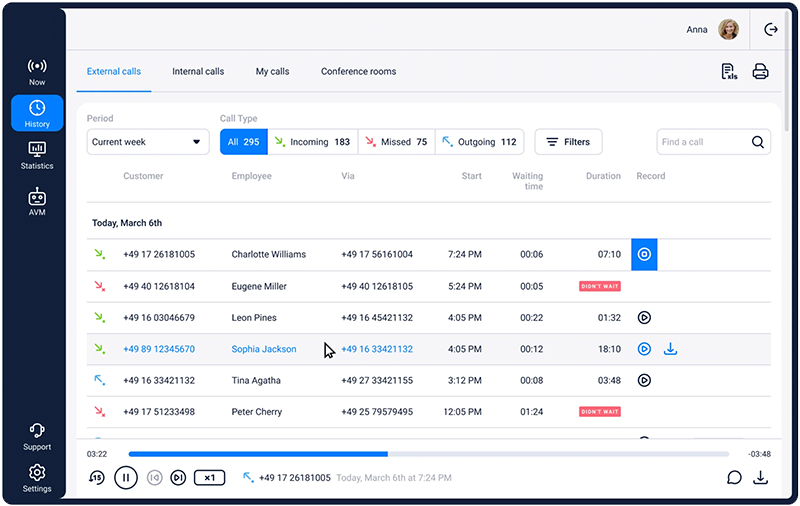The width and height of the screenshot is (800, 506).
Task: Click the +49 89 12345670 customer number
Action: 159,349
